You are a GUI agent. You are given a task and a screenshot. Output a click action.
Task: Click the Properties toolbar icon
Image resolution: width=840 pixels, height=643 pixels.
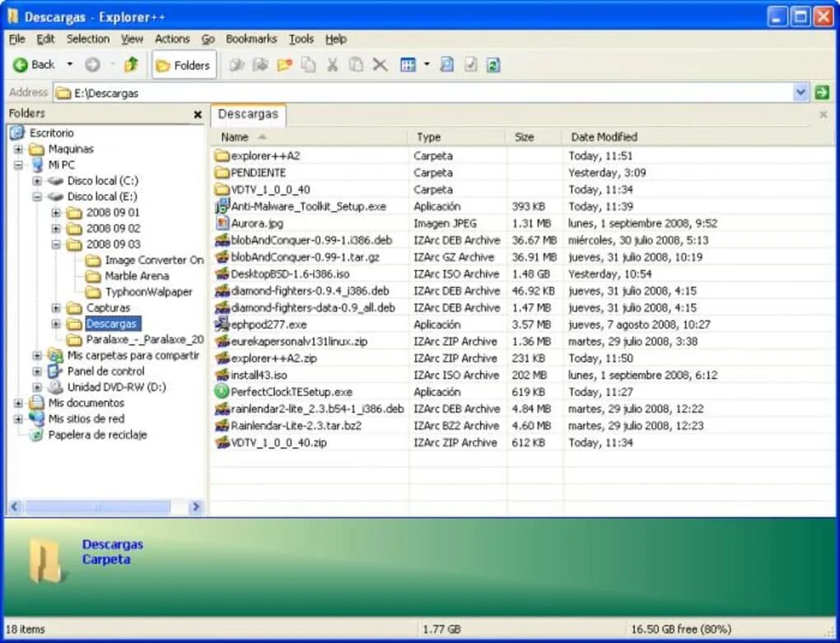click(x=470, y=65)
